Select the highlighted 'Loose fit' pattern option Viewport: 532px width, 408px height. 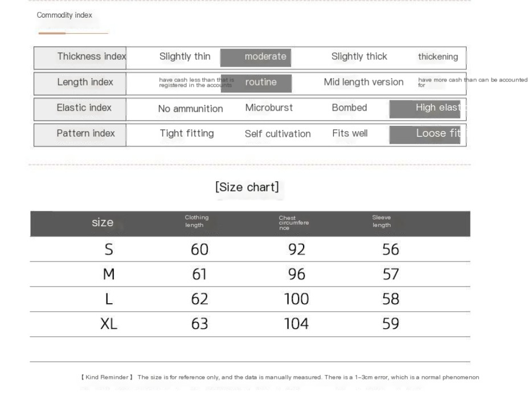pos(425,134)
